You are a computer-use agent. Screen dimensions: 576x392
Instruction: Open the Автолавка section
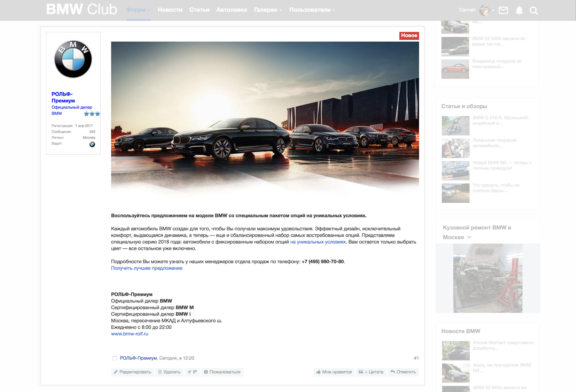pos(231,10)
